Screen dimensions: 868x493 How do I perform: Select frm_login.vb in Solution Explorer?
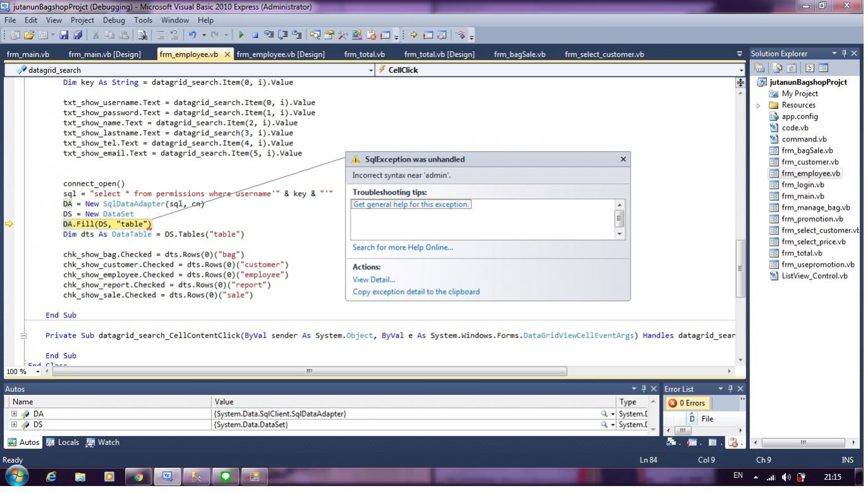[x=802, y=185]
